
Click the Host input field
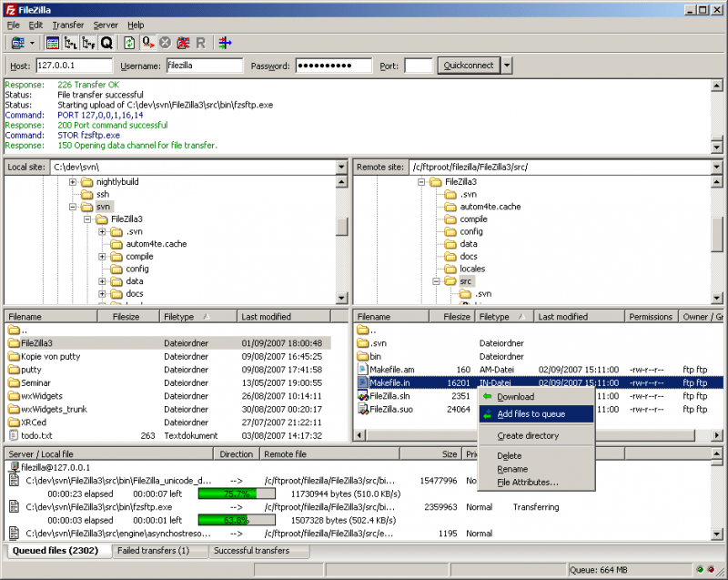point(73,66)
